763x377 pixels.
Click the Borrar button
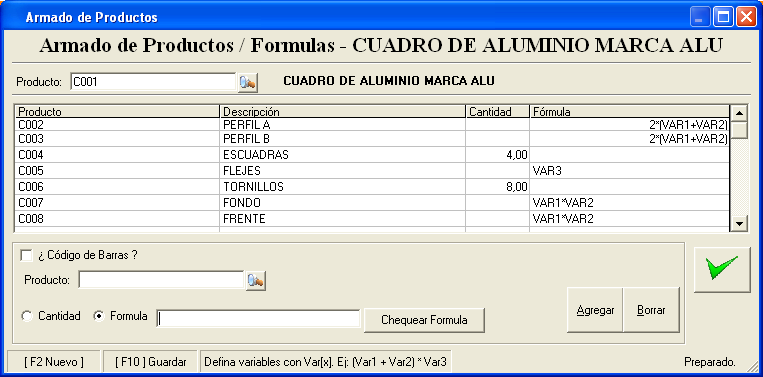click(651, 310)
